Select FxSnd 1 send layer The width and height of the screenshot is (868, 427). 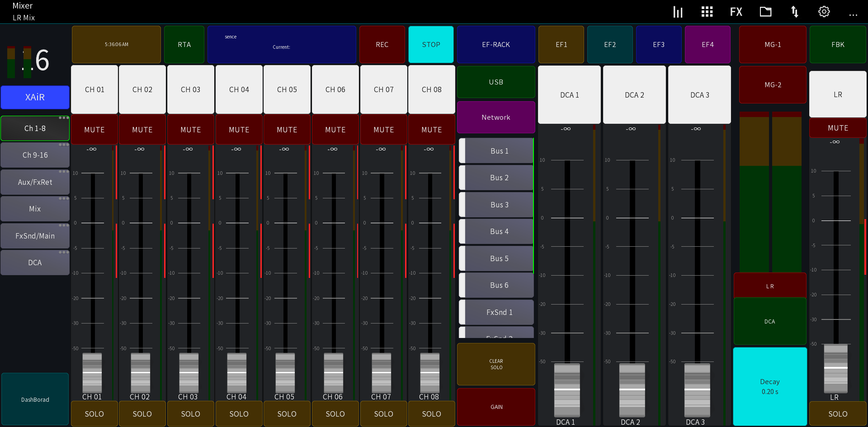click(x=496, y=312)
